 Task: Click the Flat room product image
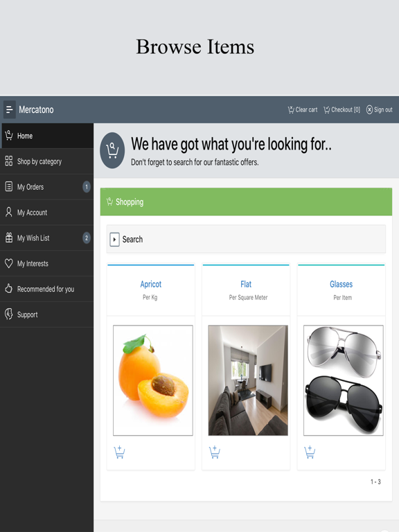point(248,380)
